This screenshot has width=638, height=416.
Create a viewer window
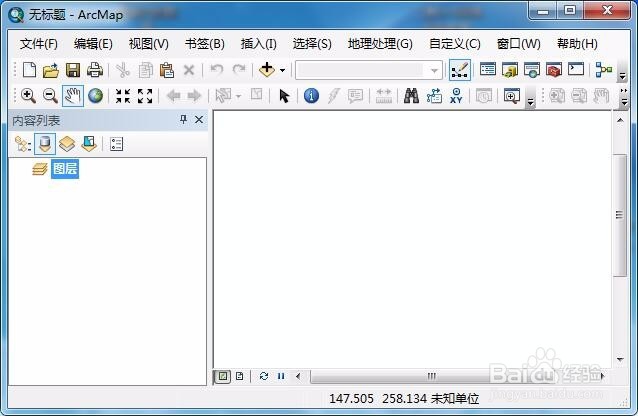pyautogui.click(x=511, y=96)
